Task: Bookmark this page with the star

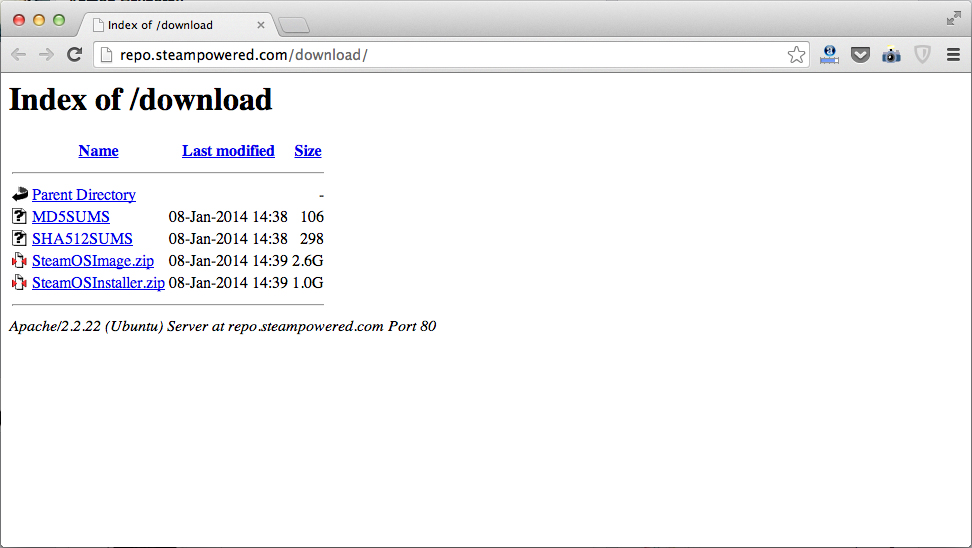Action: (x=797, y=55)
